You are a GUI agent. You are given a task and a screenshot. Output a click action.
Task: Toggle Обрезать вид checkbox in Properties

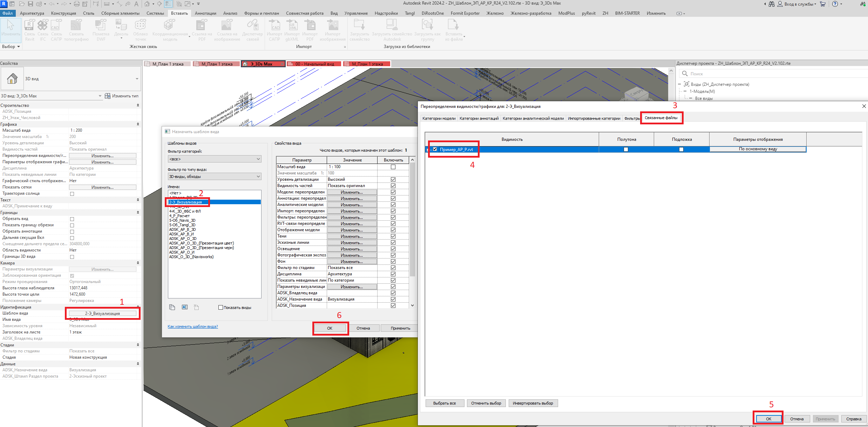tap(72, 219)
